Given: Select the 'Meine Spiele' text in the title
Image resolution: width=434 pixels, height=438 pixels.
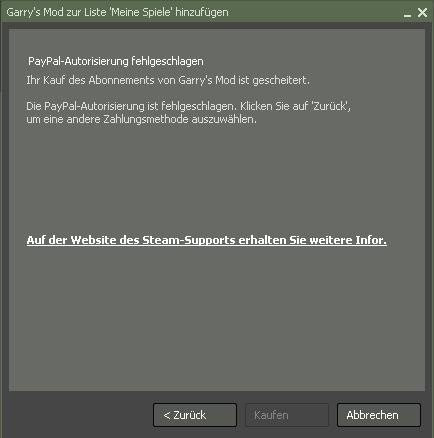Looking at the screenshot, I should coord(143,12).
